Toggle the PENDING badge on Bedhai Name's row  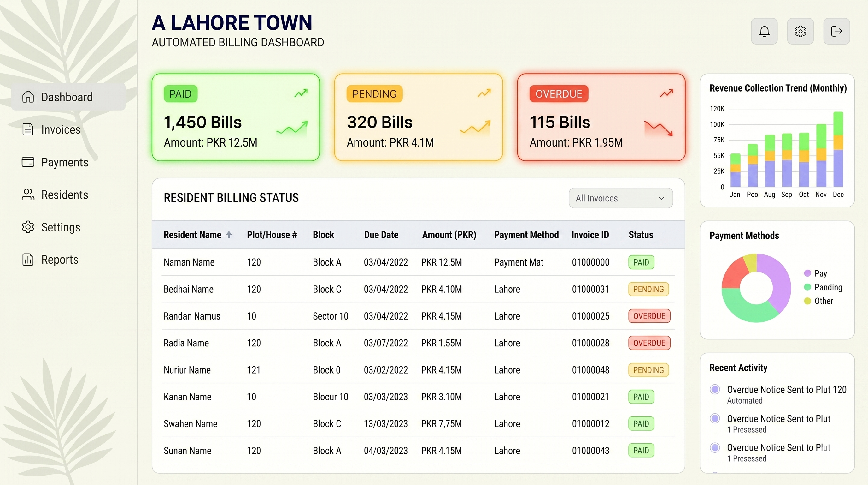pos(648,289)
